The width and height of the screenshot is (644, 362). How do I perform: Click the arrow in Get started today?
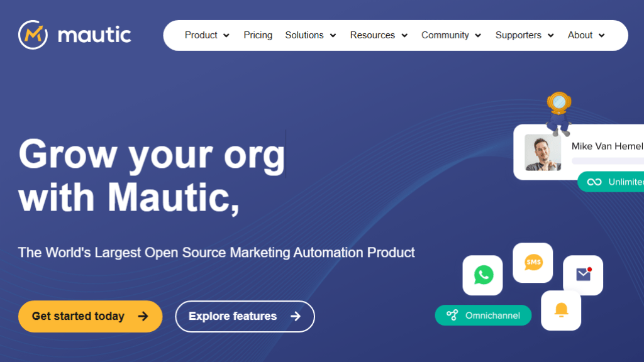click(143, 316)
